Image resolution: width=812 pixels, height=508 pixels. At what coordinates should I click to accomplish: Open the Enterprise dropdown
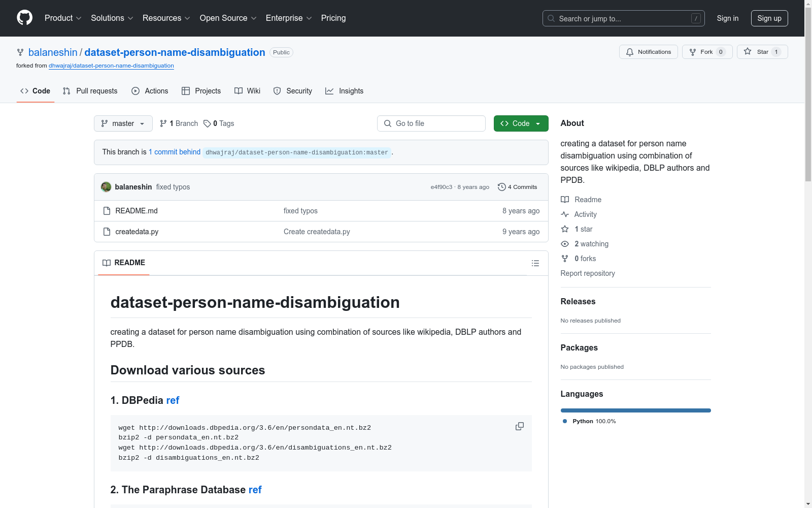(289, 18)
